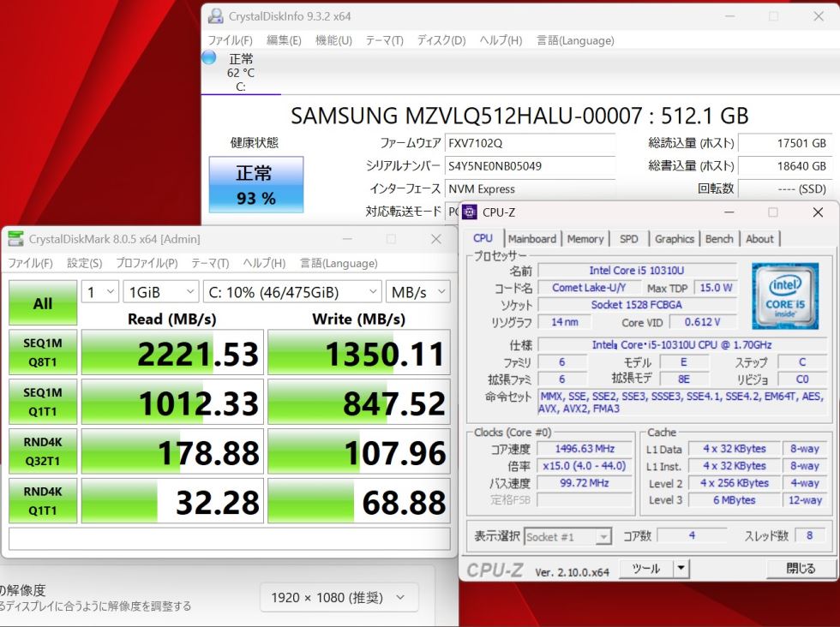Click the code name Comet Lake-U/Y
Screen dimensions: 840x627
(589, 288)
